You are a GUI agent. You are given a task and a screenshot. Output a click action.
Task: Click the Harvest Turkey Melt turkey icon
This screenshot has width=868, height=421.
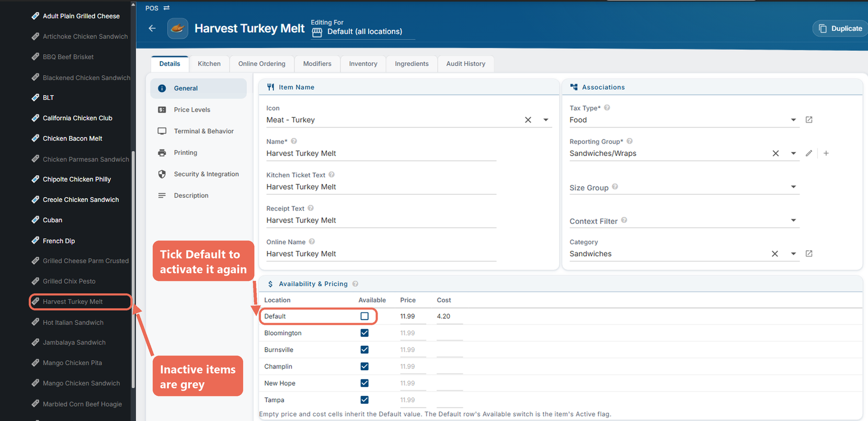(178, 28)
